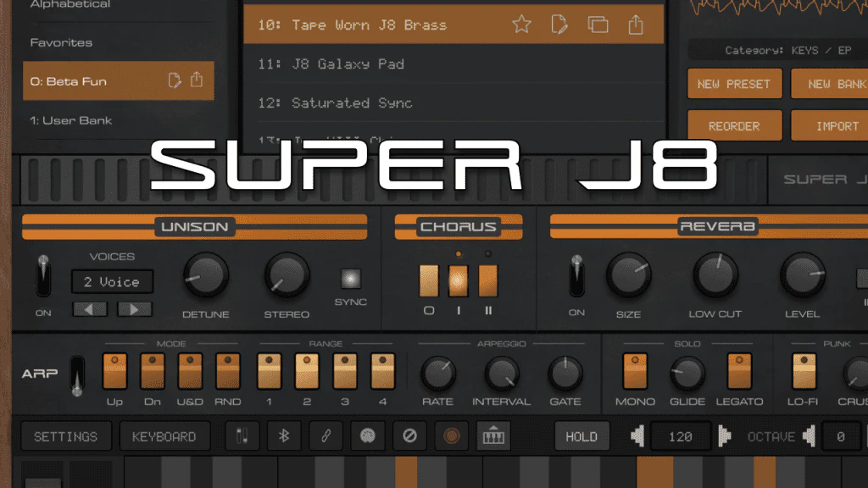Open Bluetooth MIDI settings
Image resolution: width=868 pixels, height=488 pixels.
[284, 436]
